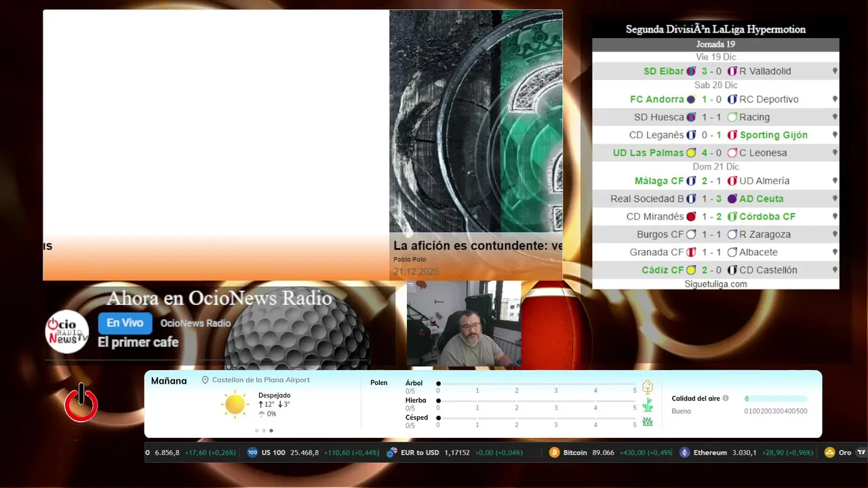Screen dimensions: 868x488
Task: Open stadium marker on Andorra–Deportivo row
Action: (x=835, y=100)
